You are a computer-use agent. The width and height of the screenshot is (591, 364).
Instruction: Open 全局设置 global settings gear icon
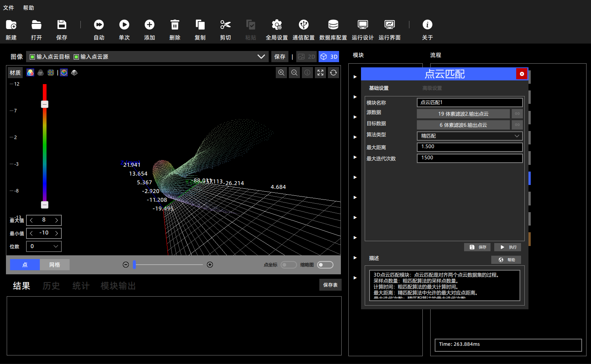[277, 25]
